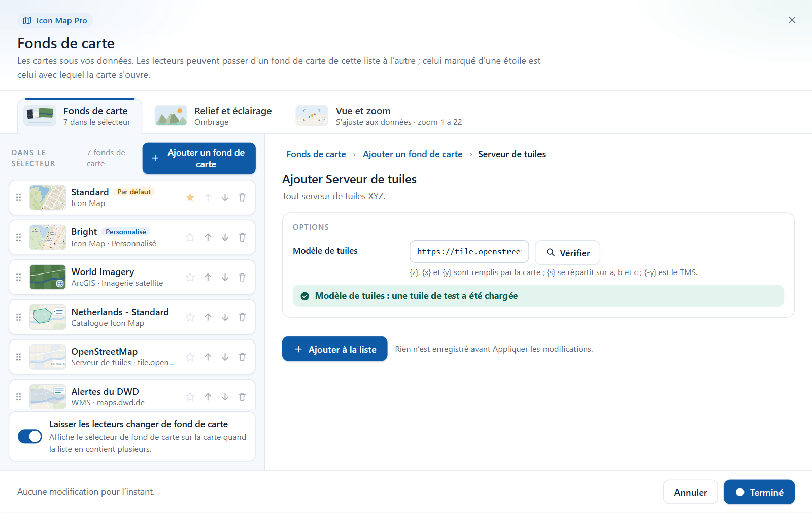
Task: Click Ajouter un fond de carte button
Action: click(x=199, y=158)
